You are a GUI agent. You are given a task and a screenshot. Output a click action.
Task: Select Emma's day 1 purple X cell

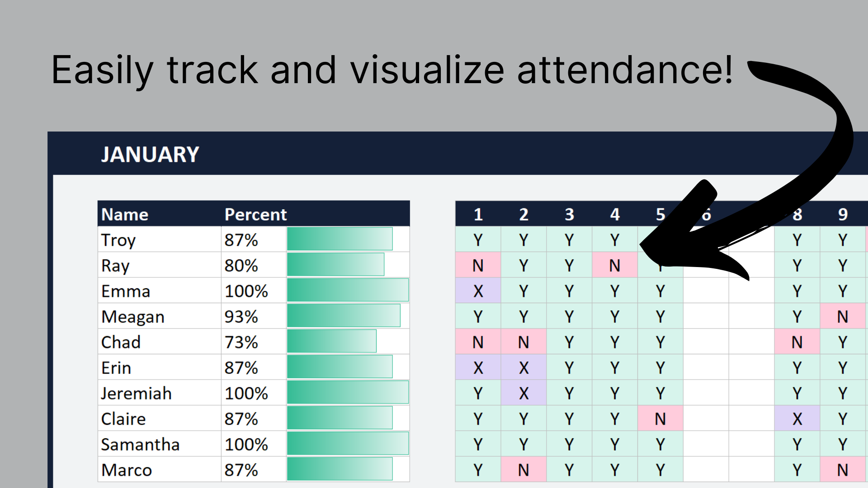[478, 291]
